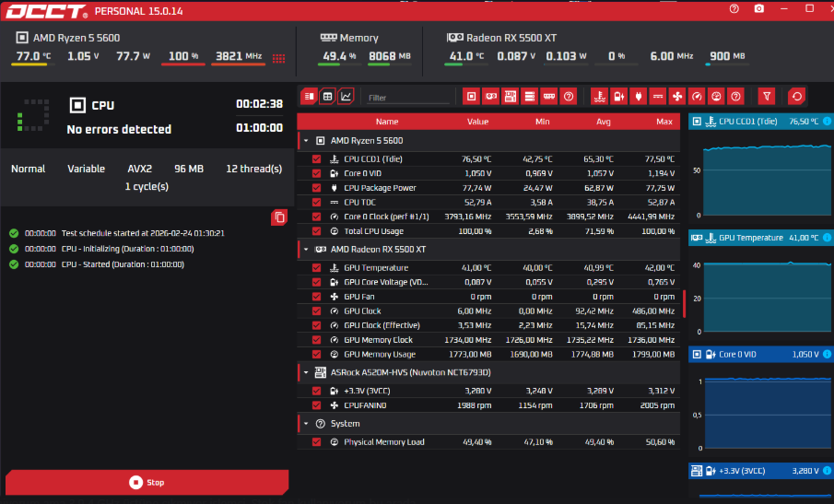
Task: Collapse the AMD Radeon RX 5500 XT group
Action: [306, 250]
